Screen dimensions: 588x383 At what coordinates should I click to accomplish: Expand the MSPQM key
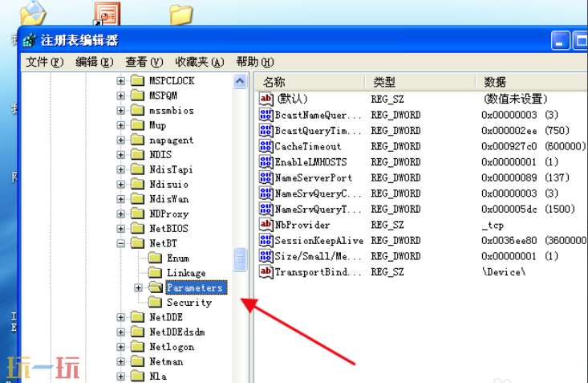click(x=121, y=96)
